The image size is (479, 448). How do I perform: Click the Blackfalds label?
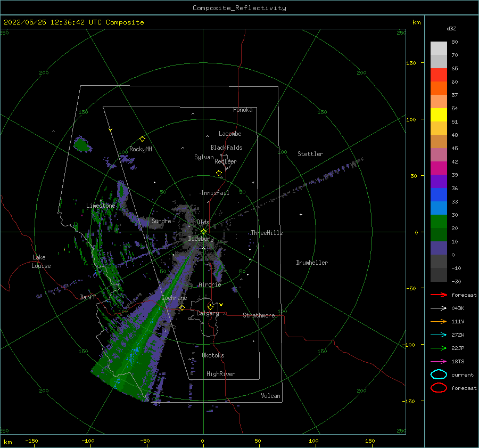(226, 148)
